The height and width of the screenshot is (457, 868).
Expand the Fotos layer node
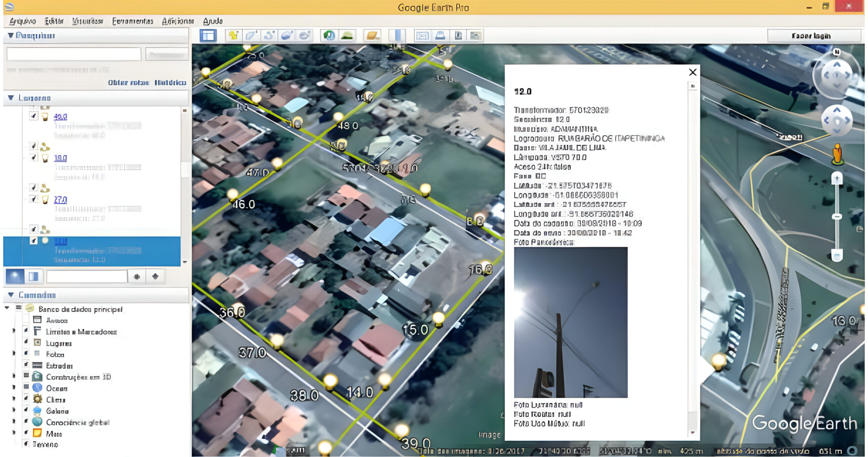[14, 353]
